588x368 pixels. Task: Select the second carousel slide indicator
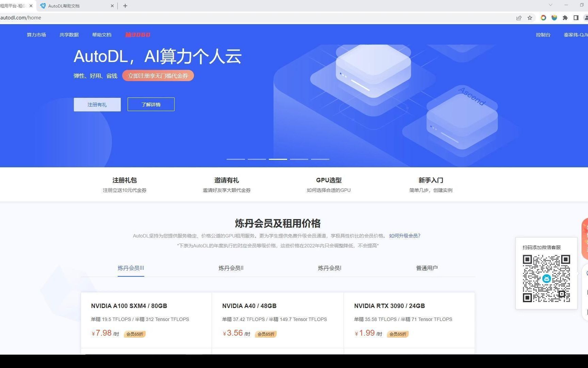pyautogui.click(x=257, y=159)
